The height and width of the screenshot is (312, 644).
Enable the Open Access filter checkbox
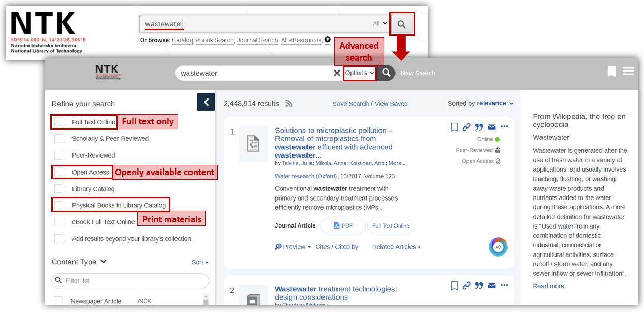59,172
